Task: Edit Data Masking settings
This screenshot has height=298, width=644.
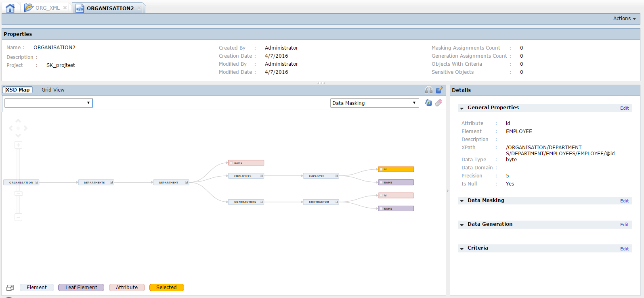Action: [x=624, y=201]
